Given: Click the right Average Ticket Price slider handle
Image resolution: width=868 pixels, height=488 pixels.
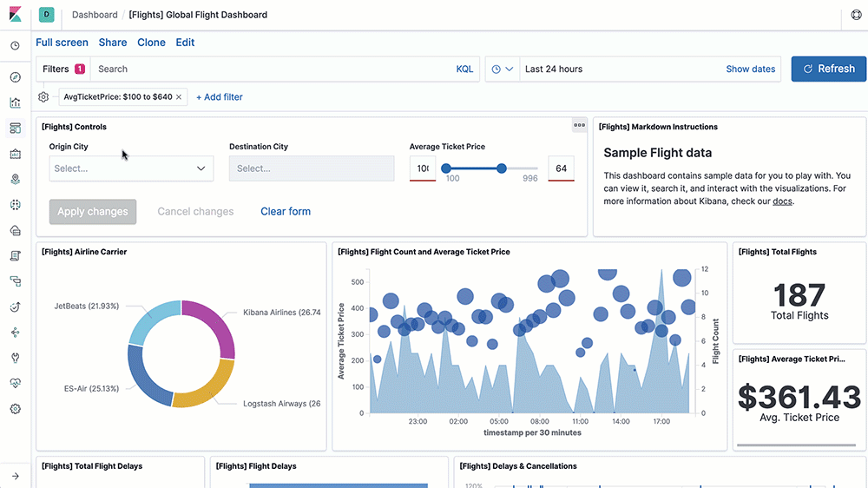Looking at the screenshot, I should pos(501,168).
